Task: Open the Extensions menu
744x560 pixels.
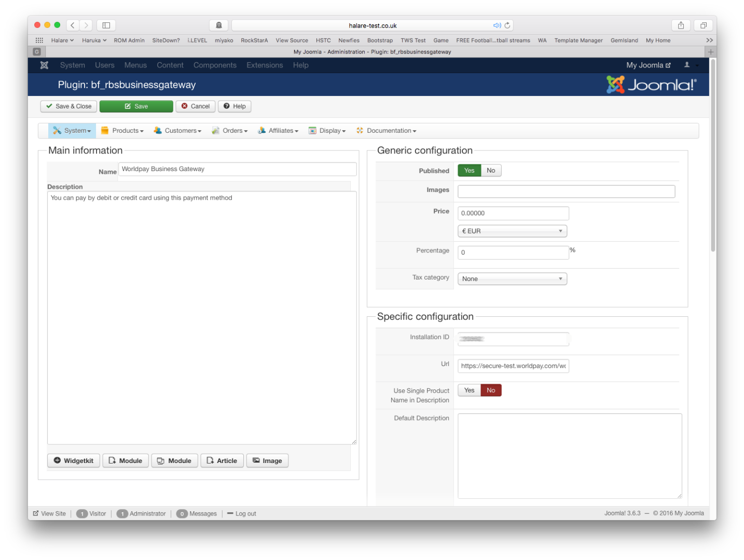Action: click(x=265, y=65)
